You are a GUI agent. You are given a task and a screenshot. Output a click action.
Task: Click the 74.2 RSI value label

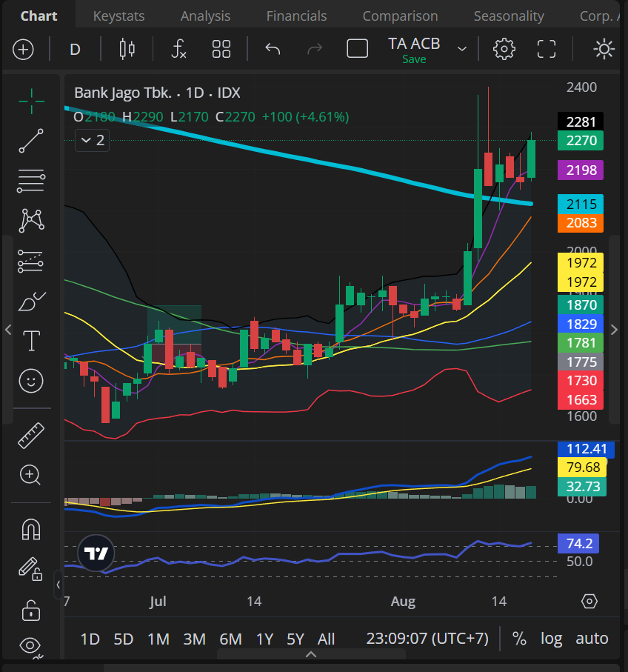578,543
